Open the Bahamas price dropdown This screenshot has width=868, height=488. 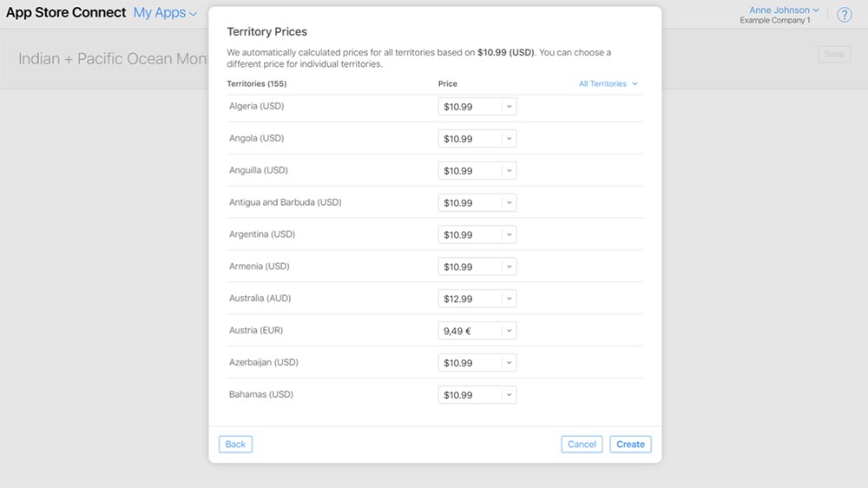click(x=477, y=395)
